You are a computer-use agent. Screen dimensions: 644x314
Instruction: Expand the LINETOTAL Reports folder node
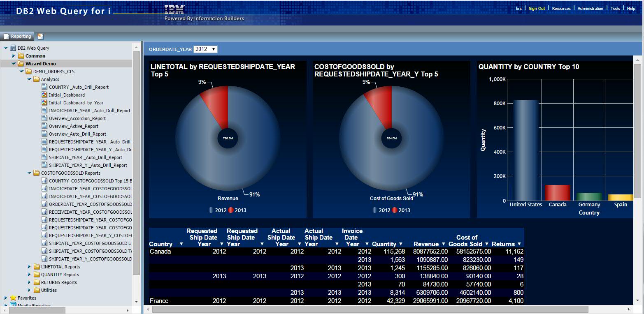coord(29,267)
